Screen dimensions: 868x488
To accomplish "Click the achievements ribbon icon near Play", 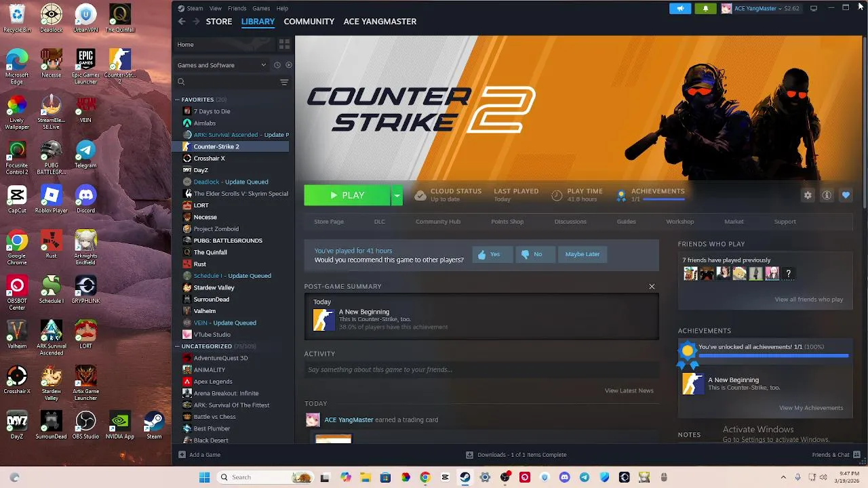I will [x=620, y=195].
